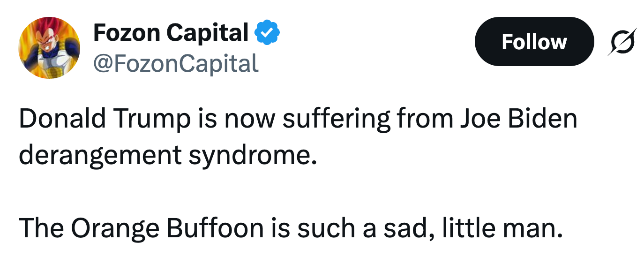Image resolution: width=644 pixels, height=257 pixels.
Task: Click "Joe Biden" in the tweet text
Action: click(x=518, y=119)
